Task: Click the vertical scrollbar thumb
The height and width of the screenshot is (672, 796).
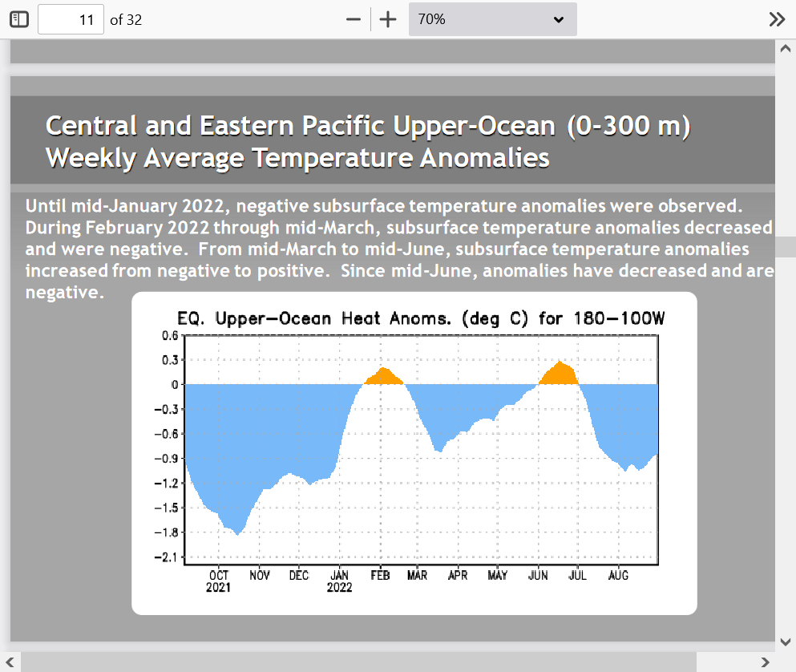Action: pyautogui.click(x=786, y=247)
